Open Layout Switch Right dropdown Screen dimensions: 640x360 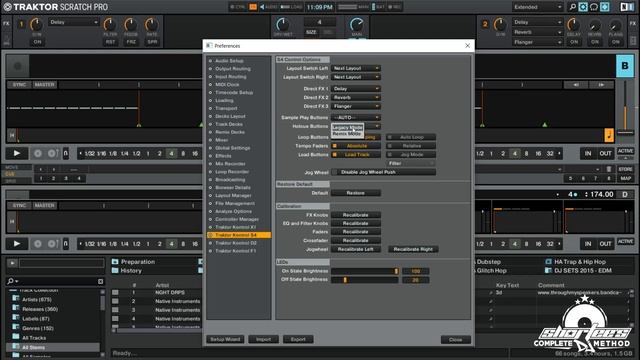click(x=356, y=77)
